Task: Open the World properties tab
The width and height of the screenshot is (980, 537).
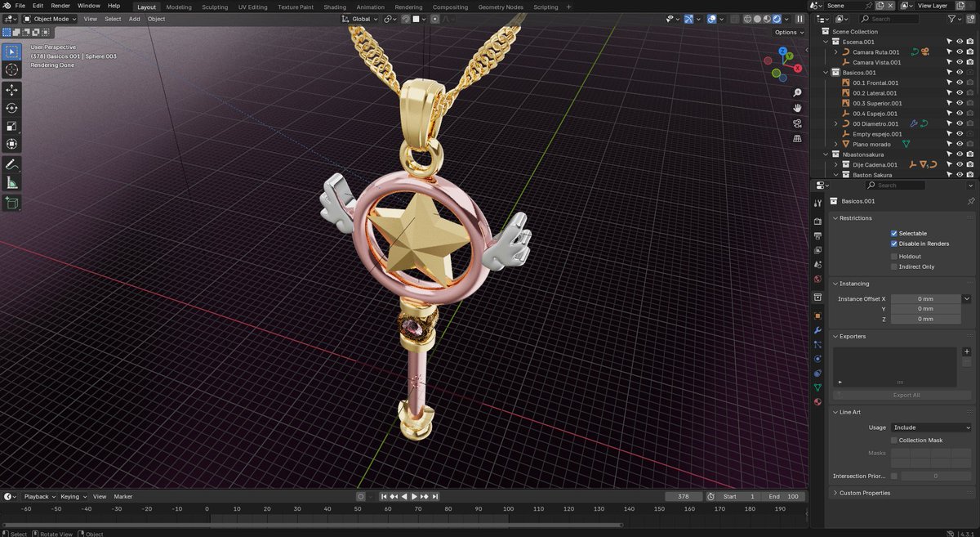Action: coord(817,278)
